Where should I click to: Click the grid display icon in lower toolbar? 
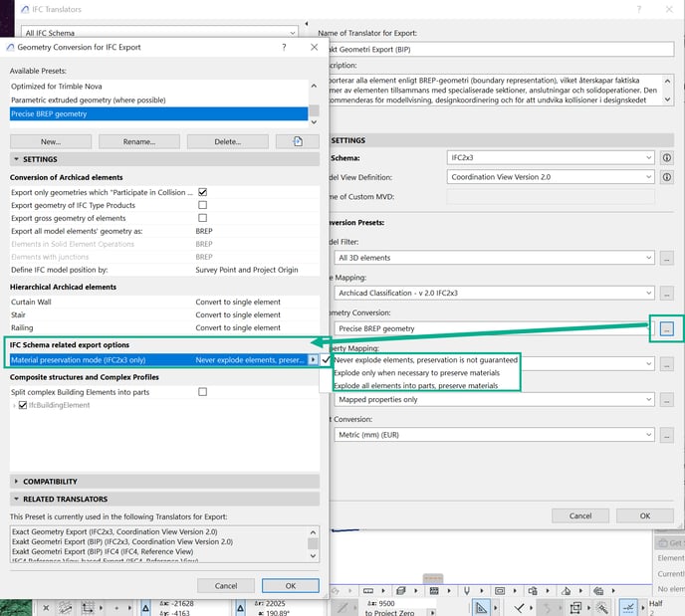click(434, 591)
